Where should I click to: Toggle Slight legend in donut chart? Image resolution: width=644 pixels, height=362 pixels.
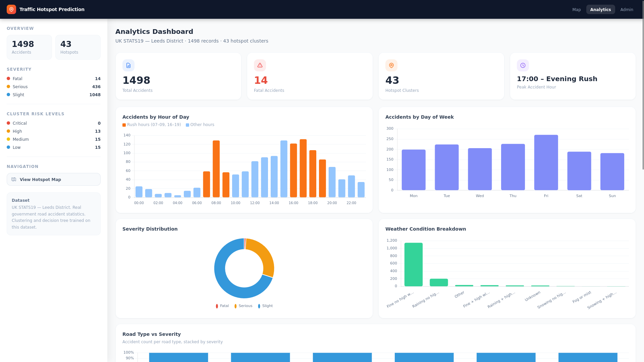(265, 306)
